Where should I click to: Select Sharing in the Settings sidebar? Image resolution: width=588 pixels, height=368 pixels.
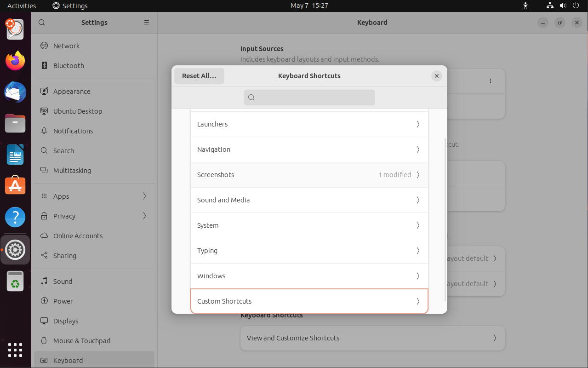point(94,256)
